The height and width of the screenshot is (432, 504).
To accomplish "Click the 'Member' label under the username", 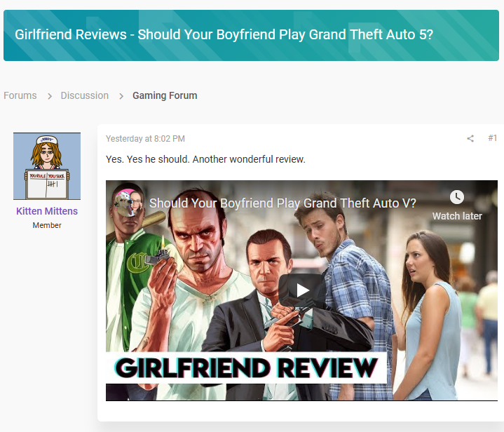I will tap(47, 225).
